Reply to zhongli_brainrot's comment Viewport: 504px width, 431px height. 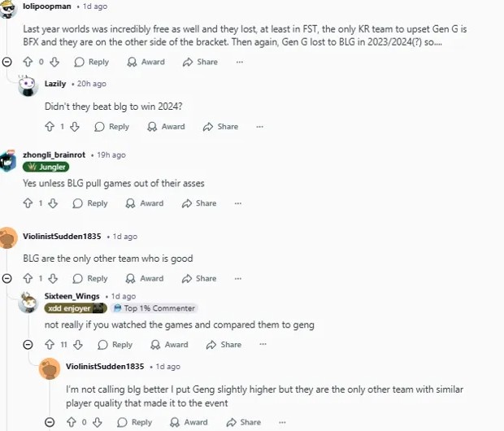coord(90,203)
